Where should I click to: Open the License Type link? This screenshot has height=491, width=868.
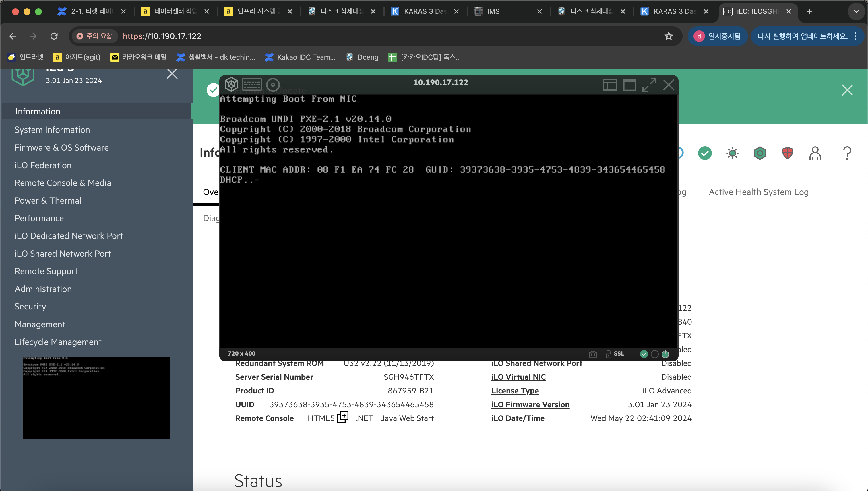pos(515,391)
